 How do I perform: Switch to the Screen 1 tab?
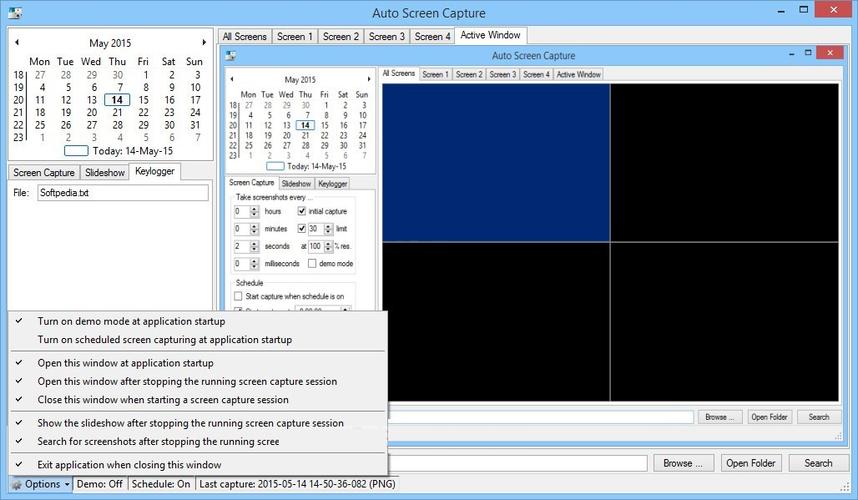(x=294, y=37)
